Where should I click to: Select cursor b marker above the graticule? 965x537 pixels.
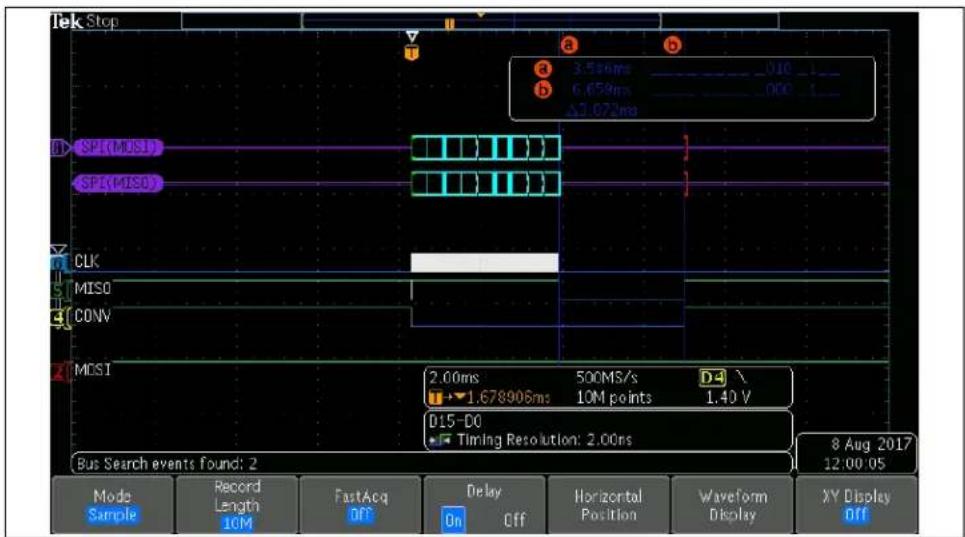pyautogui.click(x=672, y=45)
